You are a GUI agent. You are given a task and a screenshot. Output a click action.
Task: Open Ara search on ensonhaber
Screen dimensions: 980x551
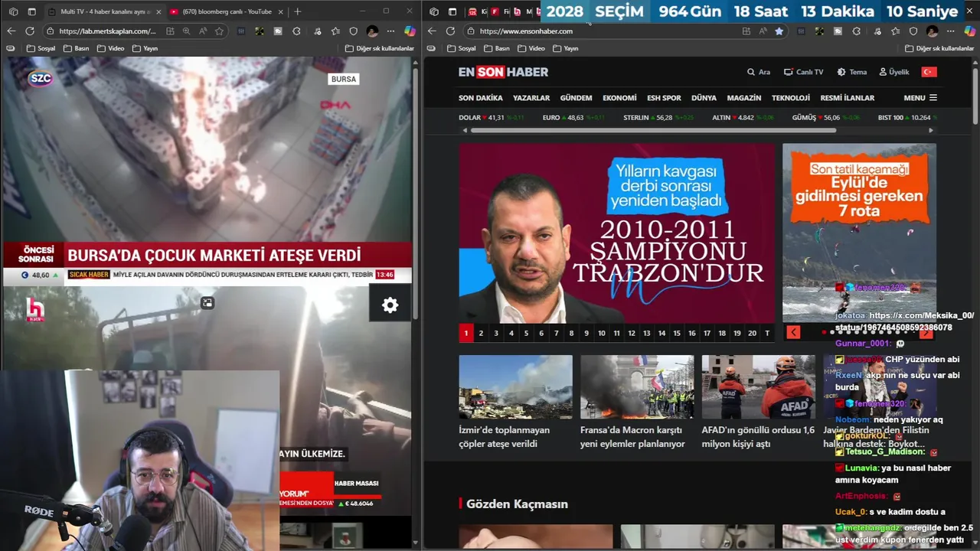coord(759,72)
